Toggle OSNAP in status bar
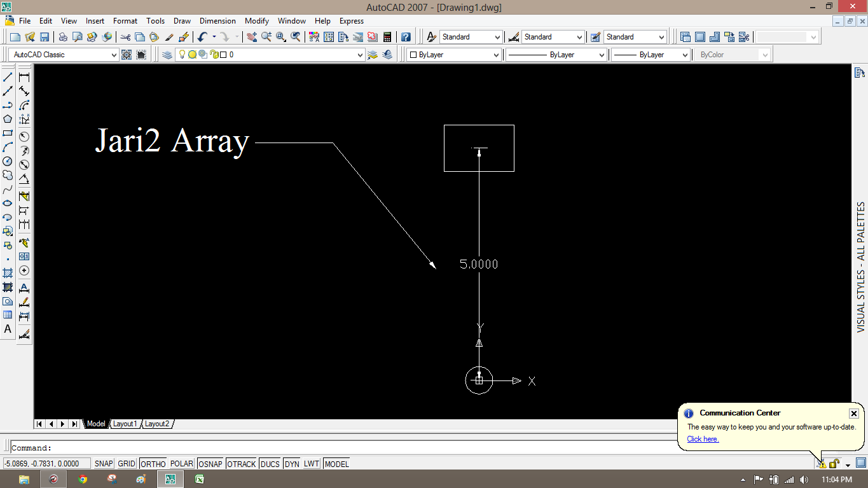868x488 pixels. tap(210, 464)
